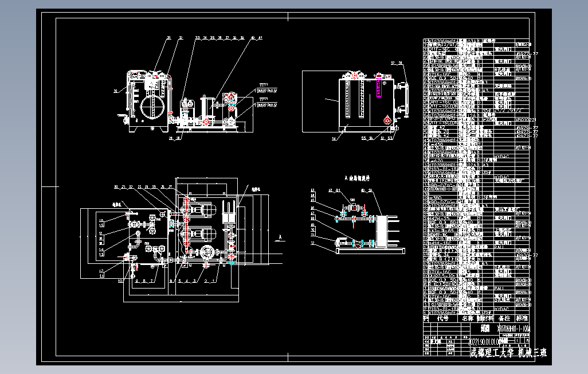This screenshot has width=588, height=374.
Task: Click the 备注 column header in parts list
Action: coord(504,318)
